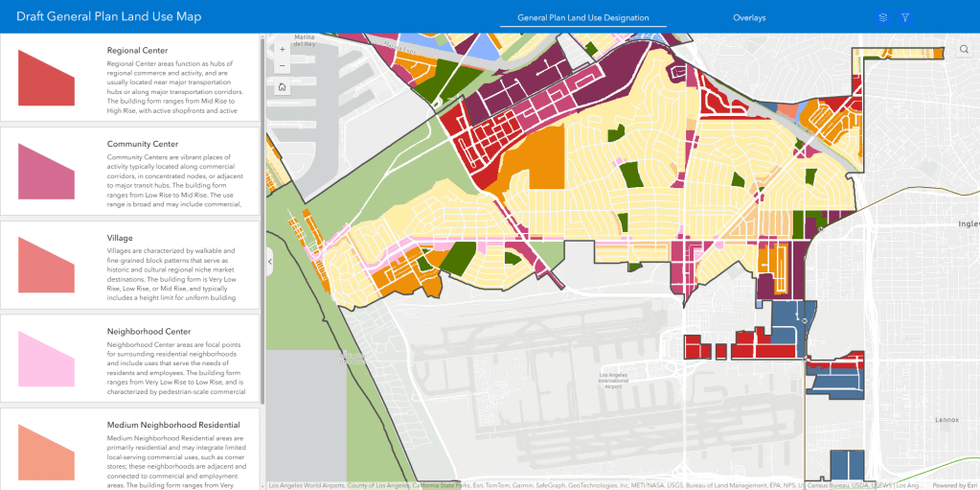Pick the Neighborhood Center light pink swatch
The image size is (980, 490).
point(46,359)
